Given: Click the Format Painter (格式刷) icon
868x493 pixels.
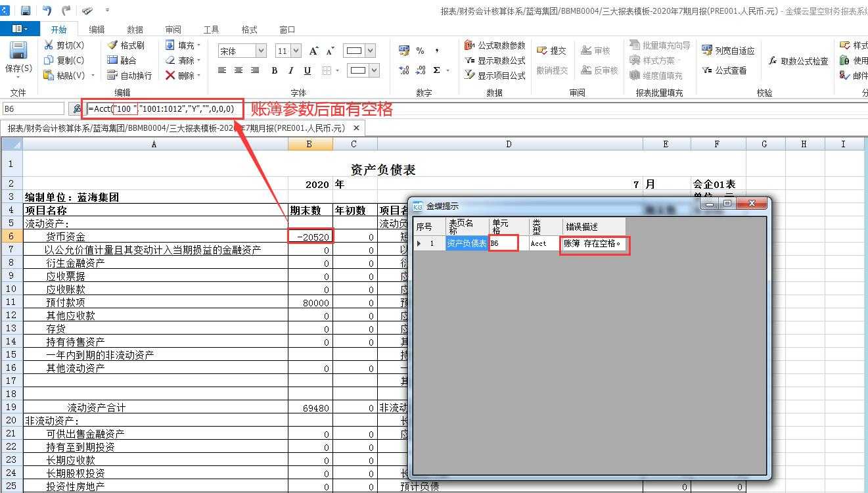Looking at the screenshot, I should [112, 45].
